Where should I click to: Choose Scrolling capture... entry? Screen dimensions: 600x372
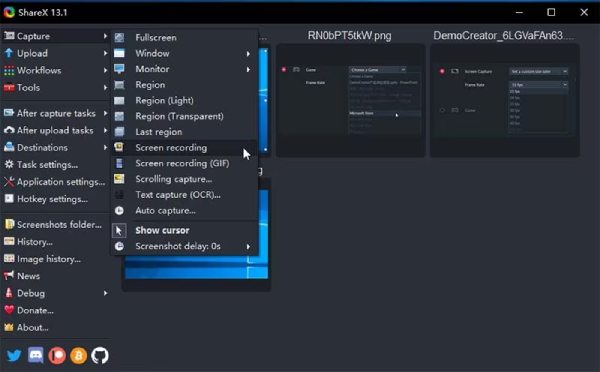pos(184,179)
